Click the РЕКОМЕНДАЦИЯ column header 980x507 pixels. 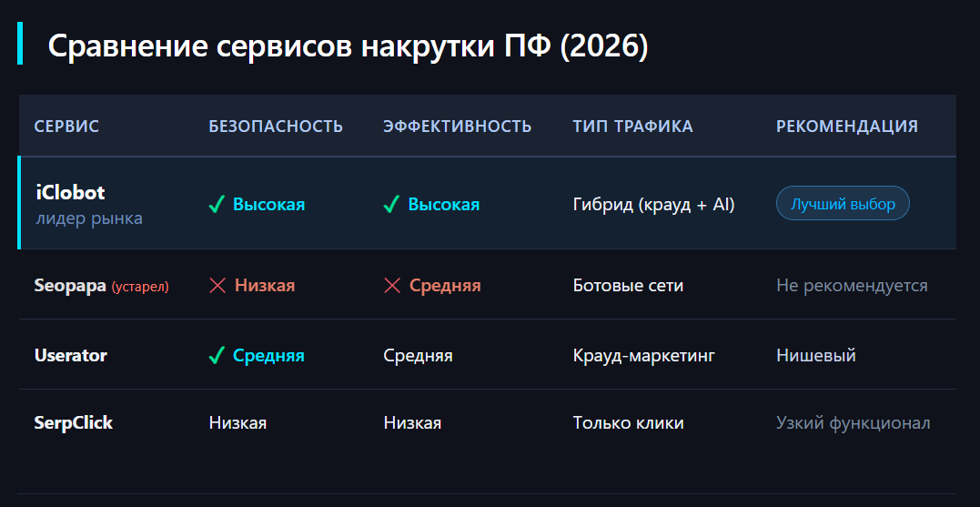[846, 127]
